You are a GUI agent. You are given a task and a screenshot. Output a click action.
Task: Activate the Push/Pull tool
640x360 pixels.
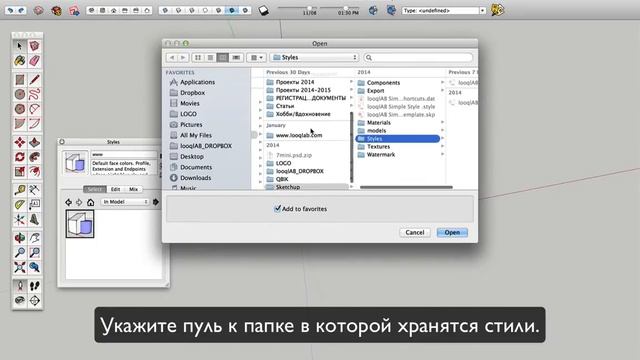click(x=35, y=142)
